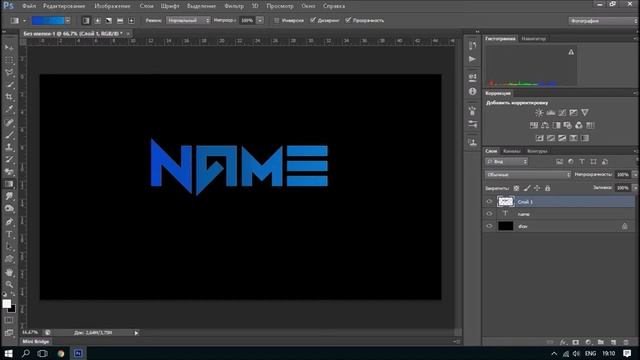The image size is (640, 360).
Task: Switch to the Контуры tab
Action: coord(537,151)
